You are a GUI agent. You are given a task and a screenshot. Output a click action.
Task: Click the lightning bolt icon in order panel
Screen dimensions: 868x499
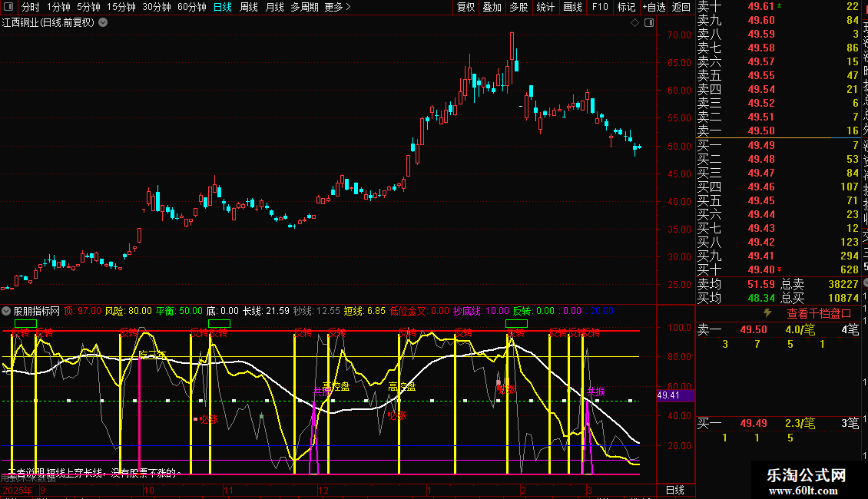pyautogui.click(x=767, y=313)
